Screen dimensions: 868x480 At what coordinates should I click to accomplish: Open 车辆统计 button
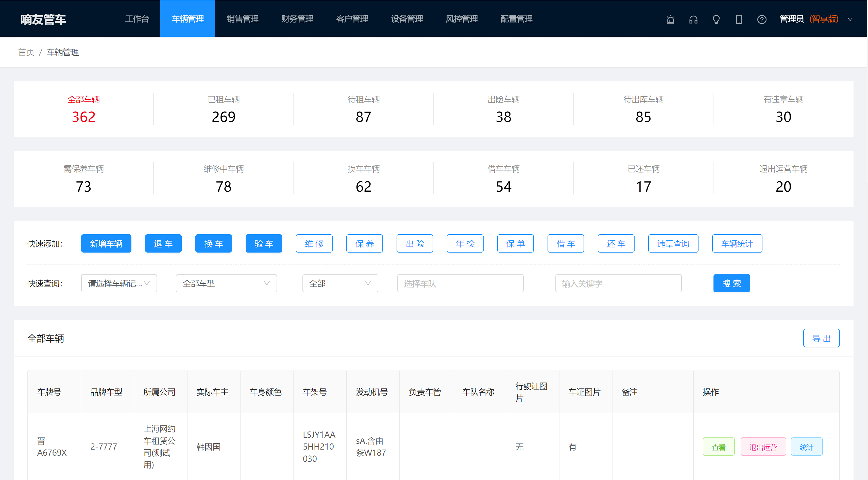tap(737, 243)
